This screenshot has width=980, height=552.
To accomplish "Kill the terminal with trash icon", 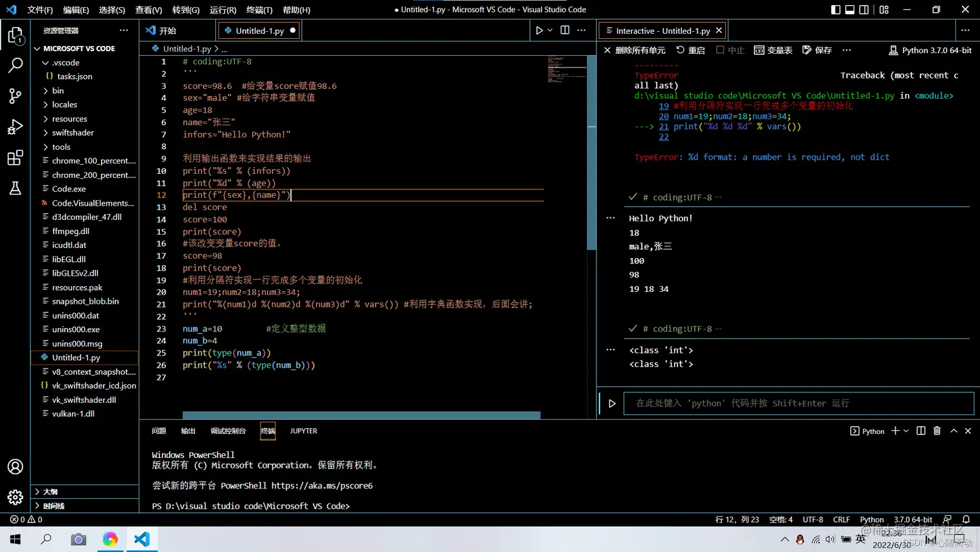I will pos(937,431).
